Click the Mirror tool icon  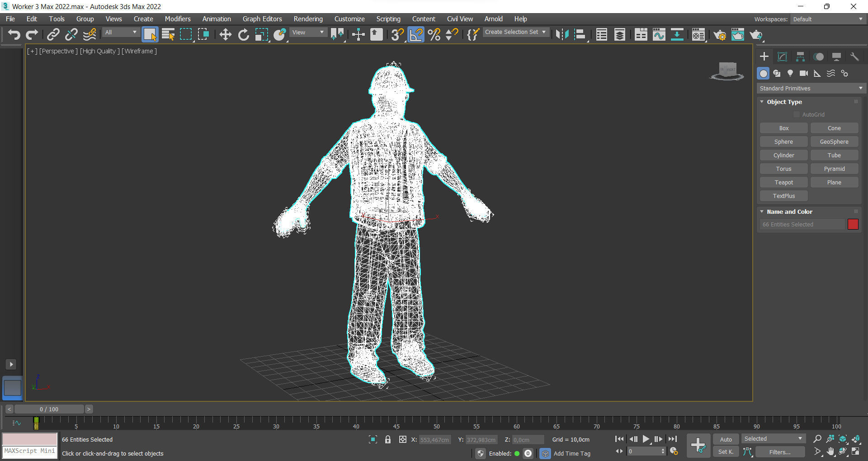(562, 35)
